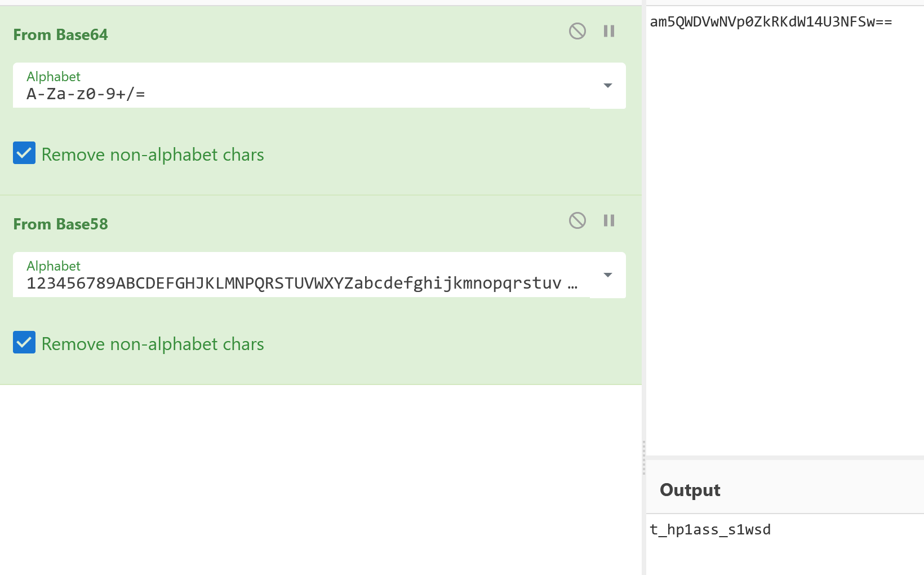
Task: Set breakpoint on From Base58 operation
Action: (x=609, y=220)
